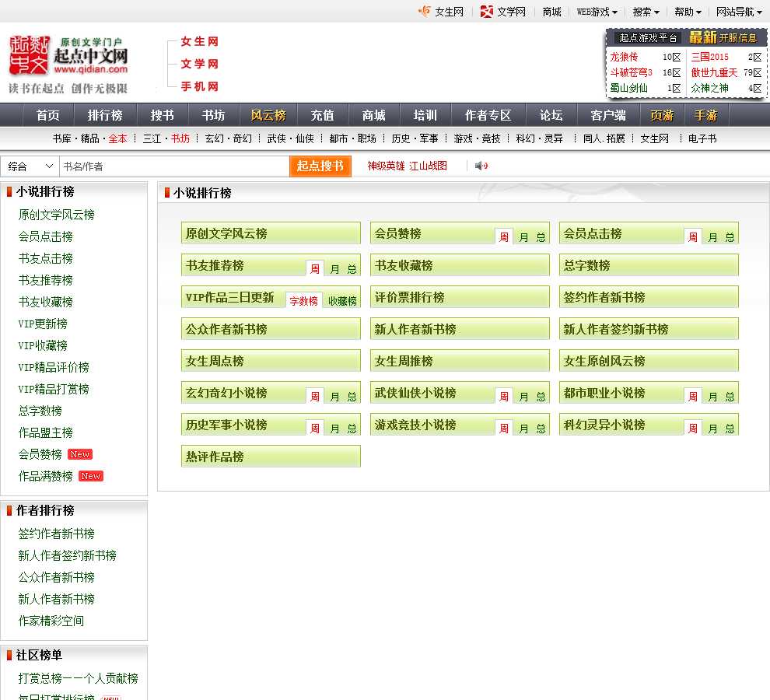The image size is (770, 700).
Task: Open 充值 in main navigation
Action: pyautogui.click(x=322, y=115)
